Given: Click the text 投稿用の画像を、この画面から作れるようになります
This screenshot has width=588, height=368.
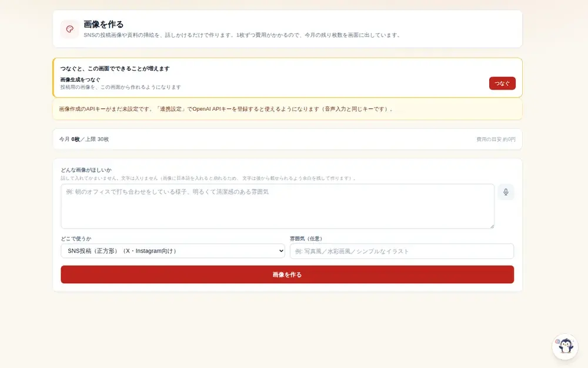Looking at the screenshot, I should 121,87.
